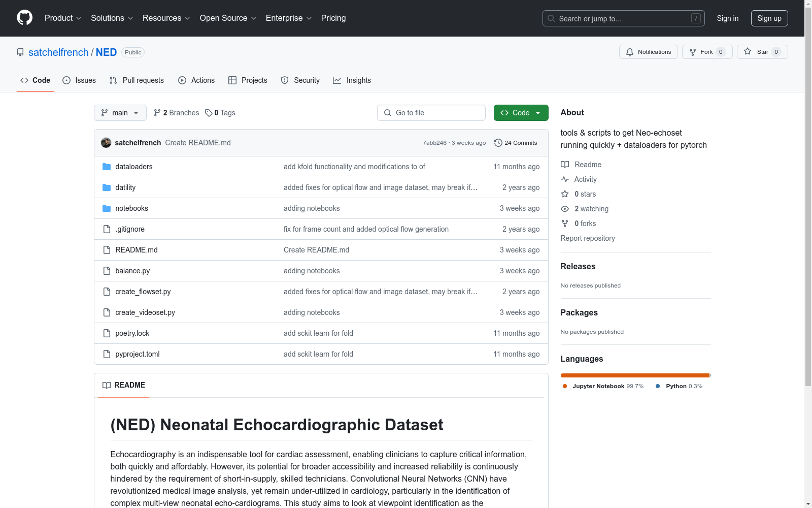Switch to the Actions tab
Screen dimensions: 812x508
[196, 80]
